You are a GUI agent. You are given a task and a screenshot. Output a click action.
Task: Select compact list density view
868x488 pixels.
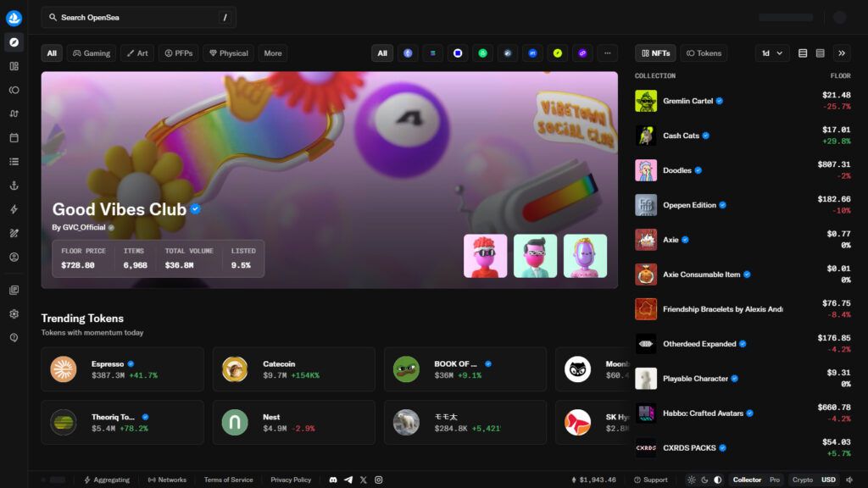tap(821, 53)
